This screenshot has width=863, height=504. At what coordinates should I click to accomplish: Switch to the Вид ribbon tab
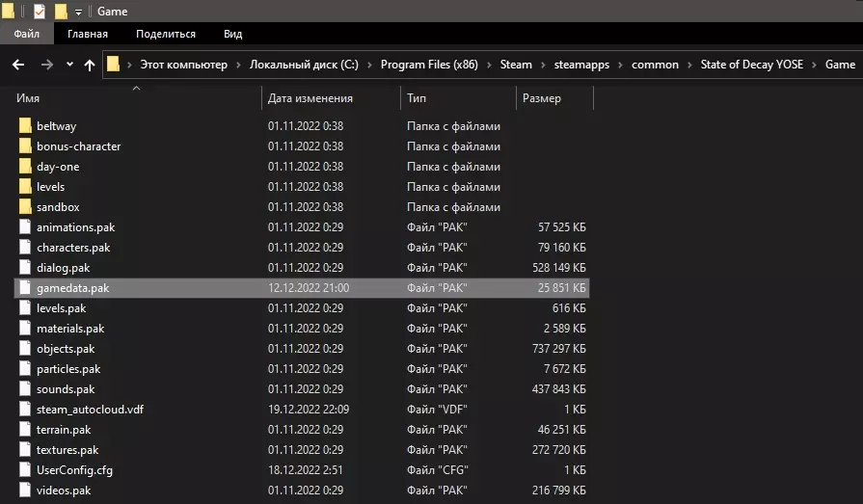point(232,34)
